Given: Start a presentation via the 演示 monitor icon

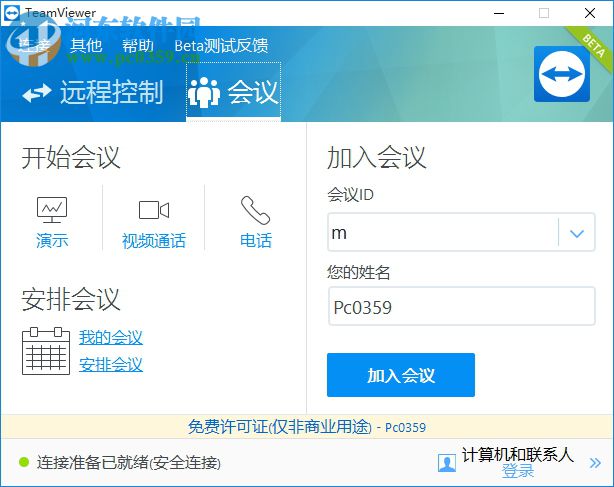Looking at the screenshot, I should click(x=52, y=210).
